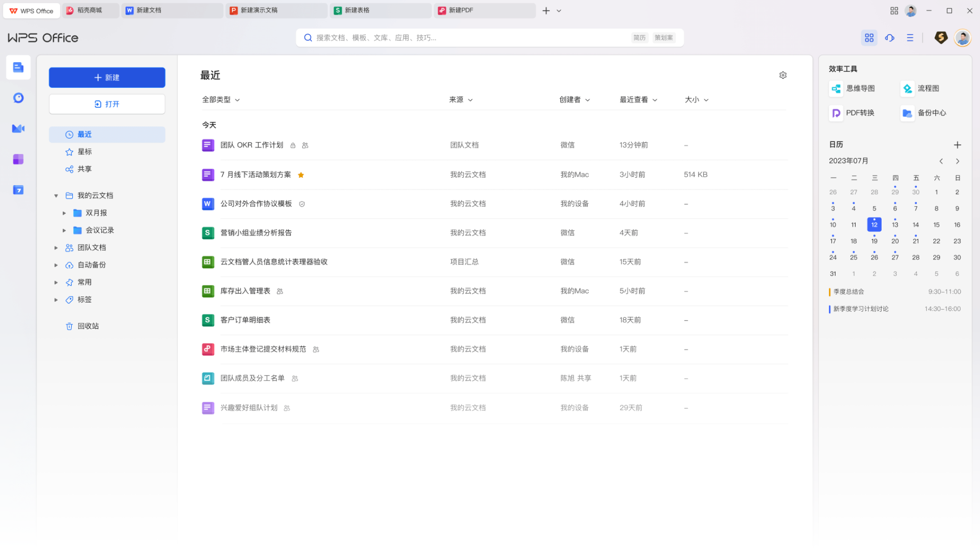Viewport: 980px width, 551px height.
Task: Open the Flowchart (流程图) tool
Action: [921, 88]
